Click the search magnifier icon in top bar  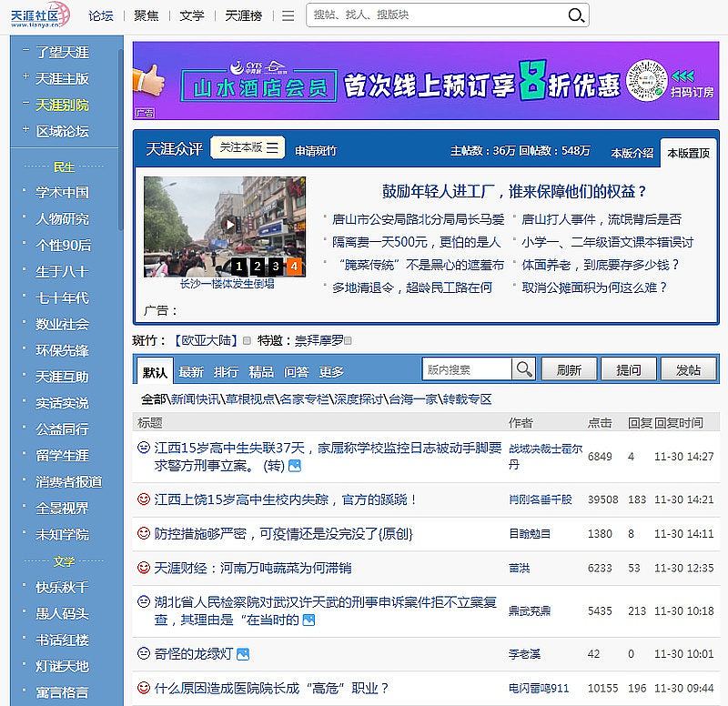(x=576, y=15)
